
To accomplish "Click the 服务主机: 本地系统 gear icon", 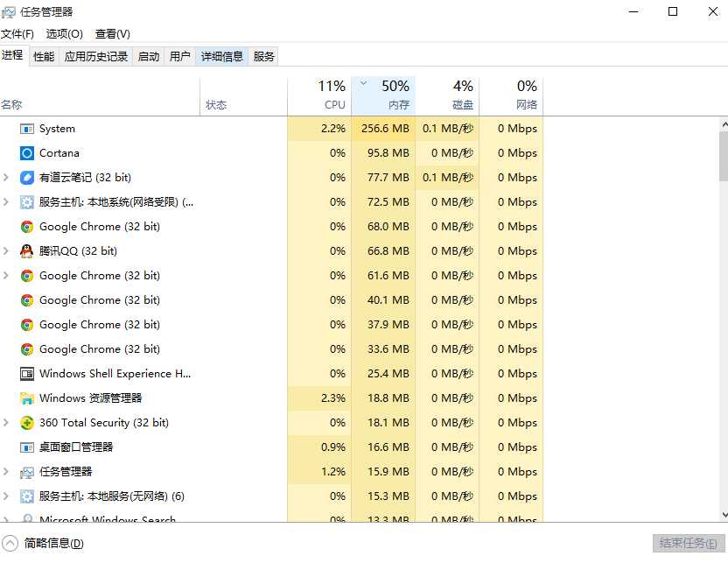I will point(27,202).
